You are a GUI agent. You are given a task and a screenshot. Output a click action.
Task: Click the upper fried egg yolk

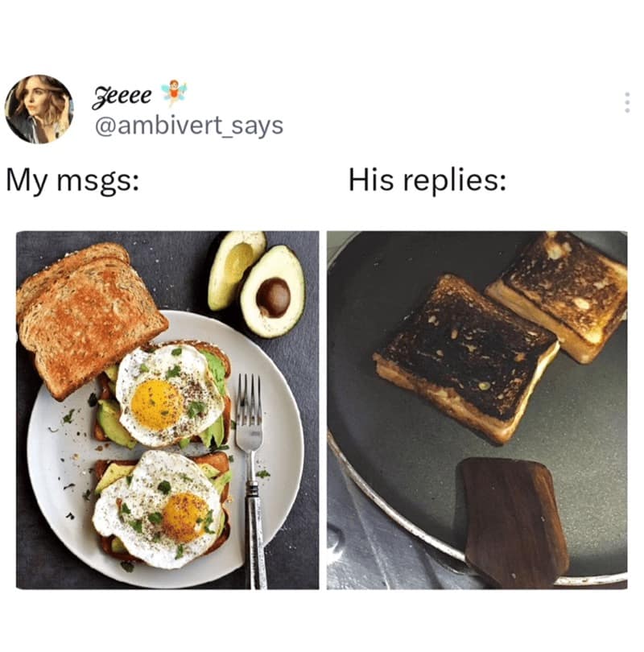pos(157,405)
